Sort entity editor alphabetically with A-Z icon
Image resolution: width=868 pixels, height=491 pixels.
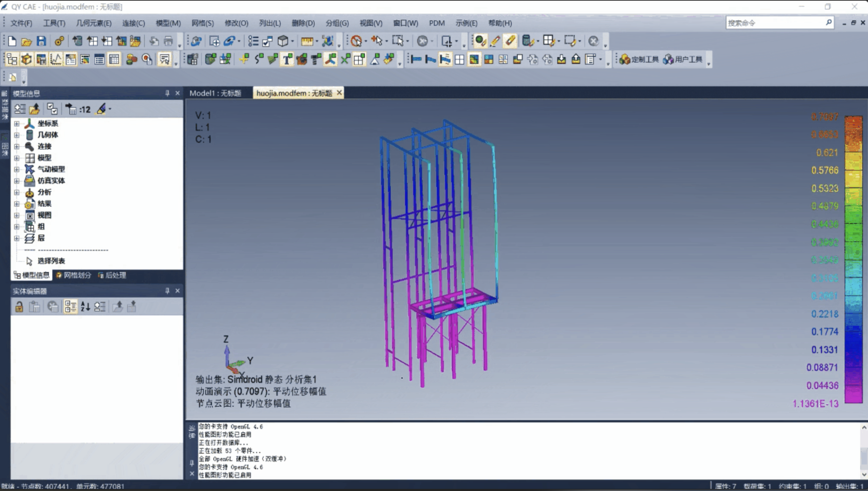[x=85, y=306]
